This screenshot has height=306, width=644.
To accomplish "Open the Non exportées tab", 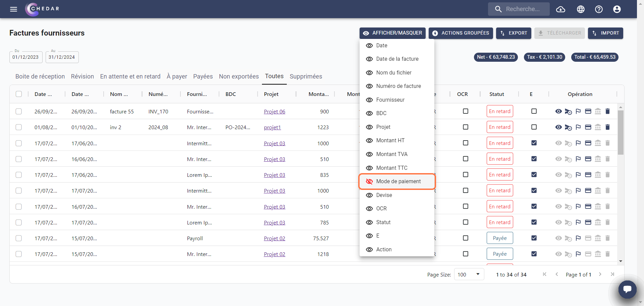I will (239, 76).
